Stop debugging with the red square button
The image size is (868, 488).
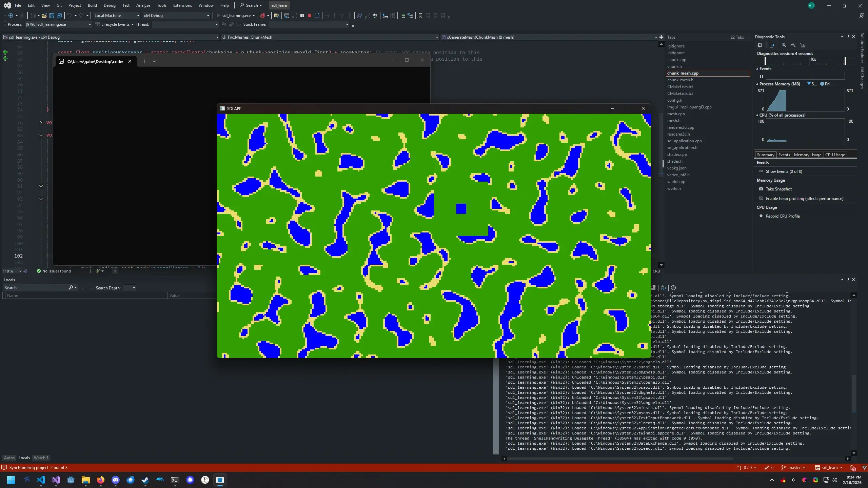click(x=309, y=16)
